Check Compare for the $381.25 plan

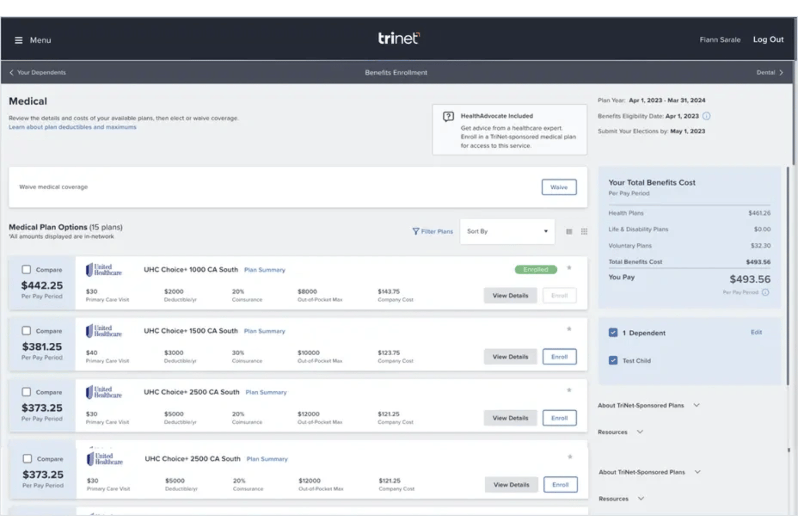click(26, 330)
